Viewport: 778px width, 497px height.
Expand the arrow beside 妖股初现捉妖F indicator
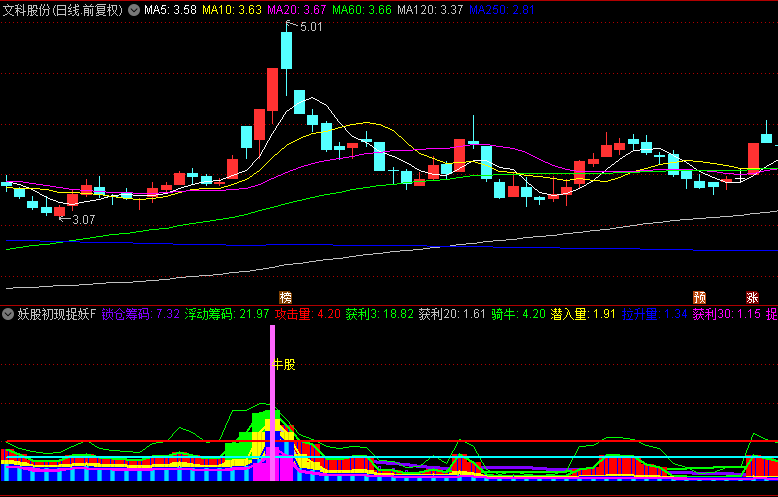click(8, 314)
